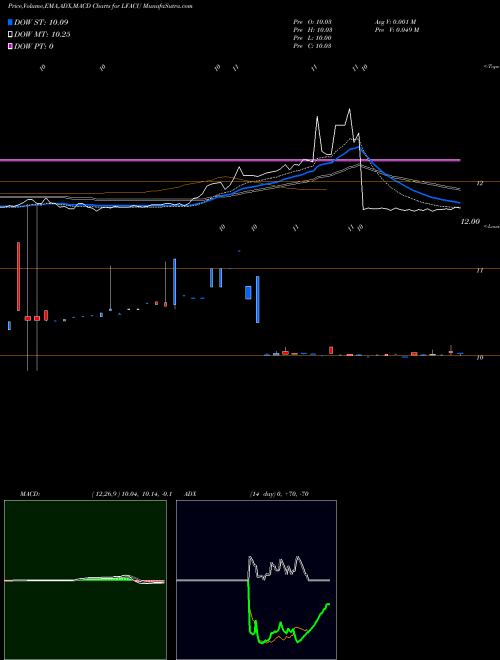
Task: Click the magenta DOW PT legend swatch
Action: [x=10, y=46]
